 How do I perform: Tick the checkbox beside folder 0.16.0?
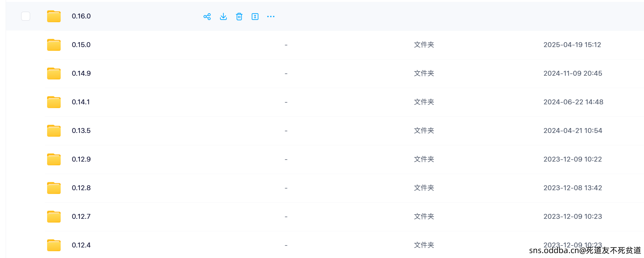coord(26,16)
